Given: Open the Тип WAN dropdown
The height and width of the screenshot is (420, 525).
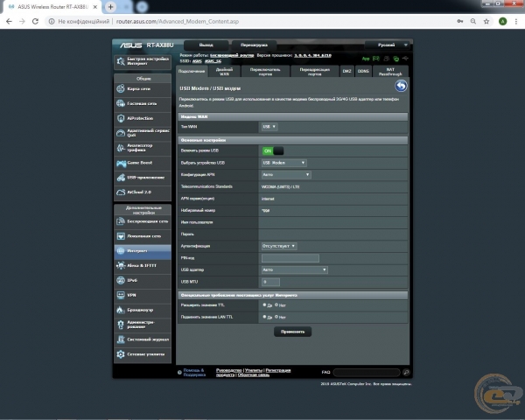Looking at the screenshot, I should 269,127.
